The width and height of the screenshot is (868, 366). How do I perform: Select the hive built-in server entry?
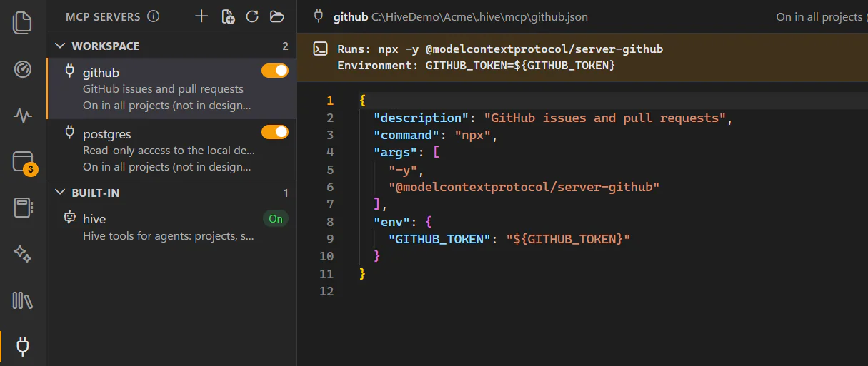click(171, 227)
